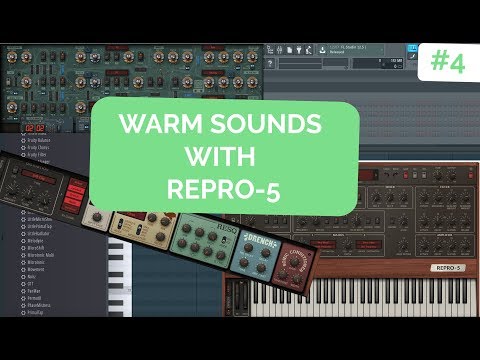Select Fruity Filter in the browser list
480x360 pixels.
pos(34,155)
